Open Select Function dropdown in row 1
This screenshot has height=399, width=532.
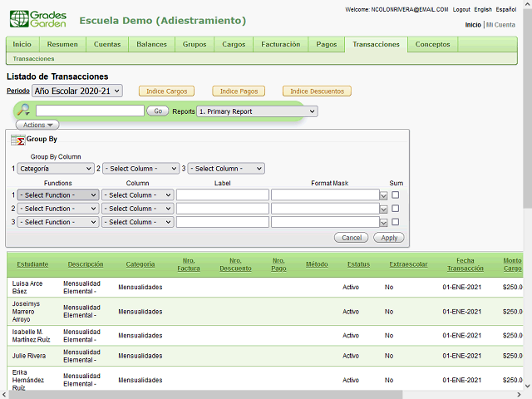(x=58, y=195)
